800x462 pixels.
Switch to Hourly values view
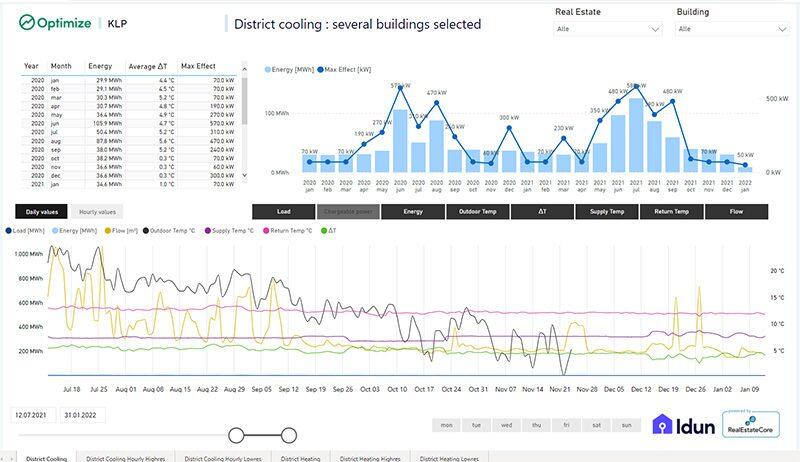(97, 212)
